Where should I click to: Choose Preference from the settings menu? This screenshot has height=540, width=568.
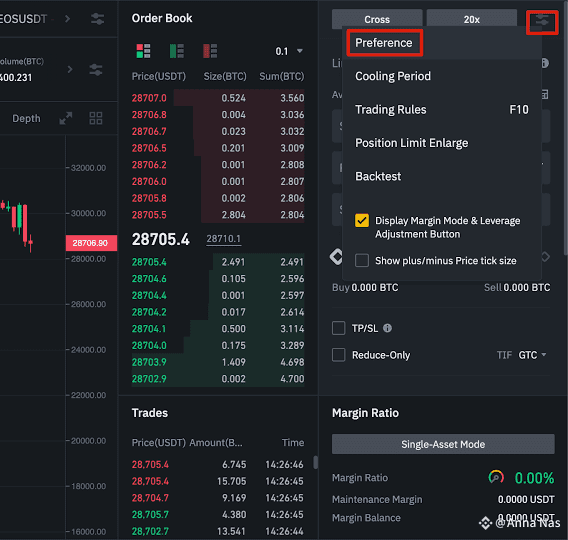coord(384,43)
